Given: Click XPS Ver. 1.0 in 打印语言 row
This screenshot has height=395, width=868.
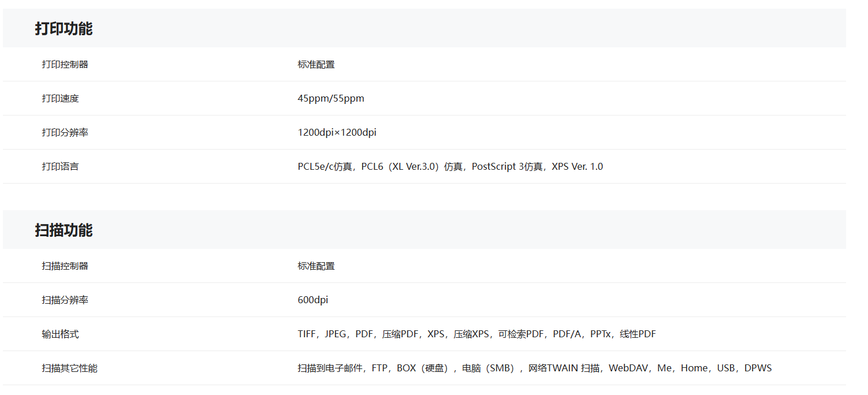Looking at the screenshot, I should click(577, 167).
